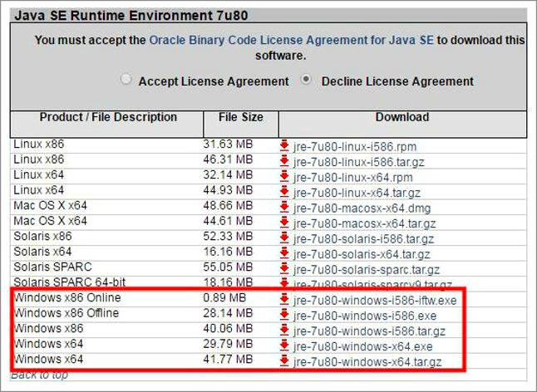537x392 pixels.
Task: Download jre-7u80-solaris-i586.tar.gz file link
Action: pos(363,239)
